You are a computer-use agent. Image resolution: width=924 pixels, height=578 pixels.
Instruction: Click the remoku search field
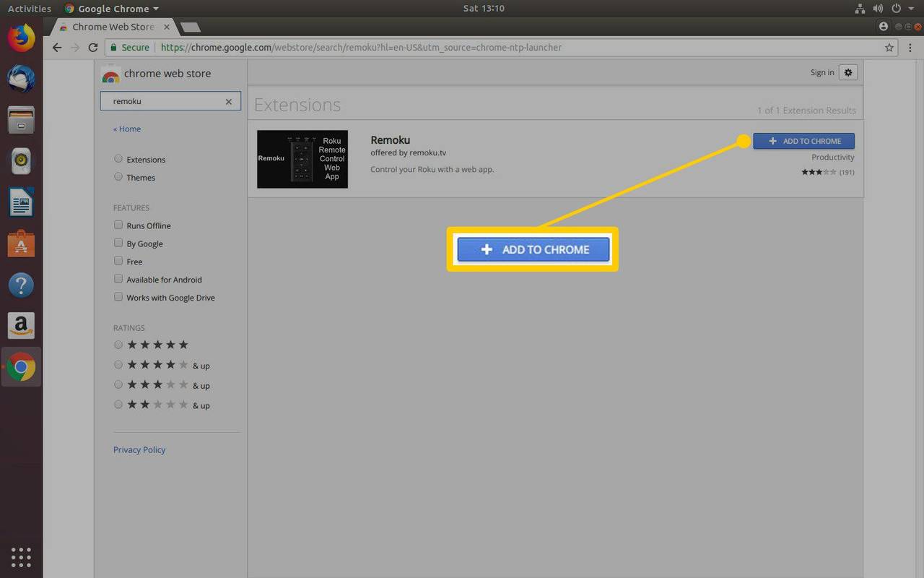[x=170, y=102]
